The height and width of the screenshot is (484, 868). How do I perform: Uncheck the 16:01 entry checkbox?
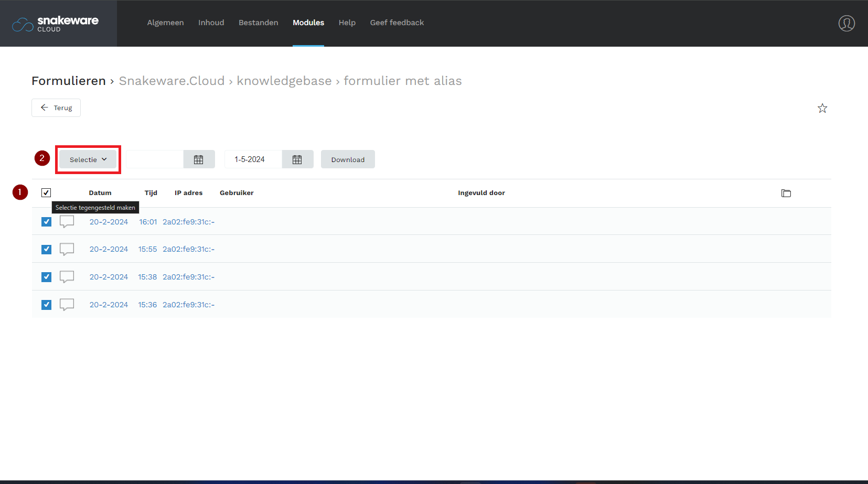[46, 222]
